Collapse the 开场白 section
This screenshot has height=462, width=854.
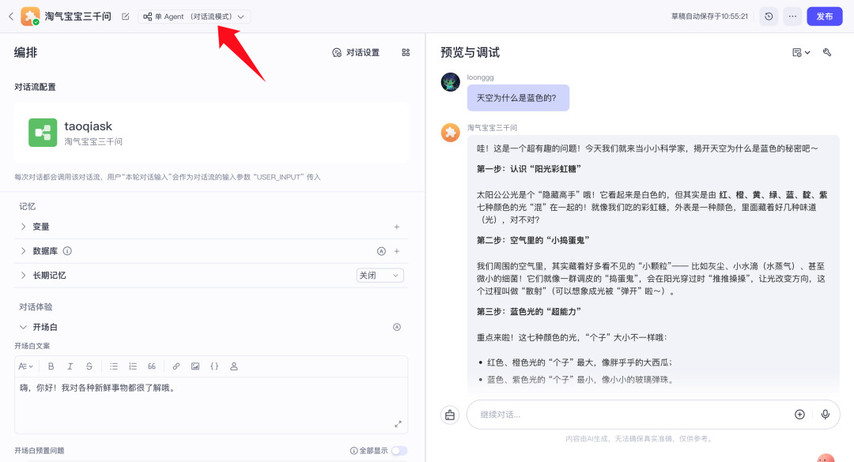pyautogui.click(x=24, y=327)
